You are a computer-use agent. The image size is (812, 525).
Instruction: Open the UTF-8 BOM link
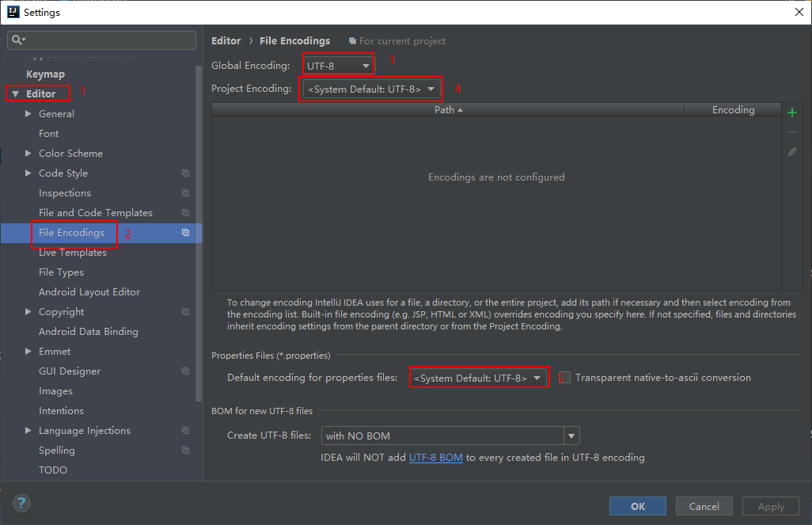(x=435, y=458)
